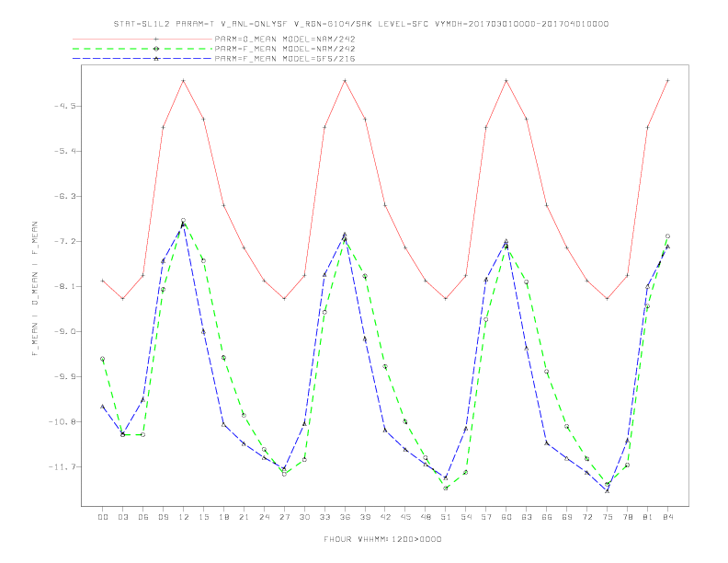Click x-axis forecast hour label 51
The height and width of the screenshot is (563, 728).
446,517
